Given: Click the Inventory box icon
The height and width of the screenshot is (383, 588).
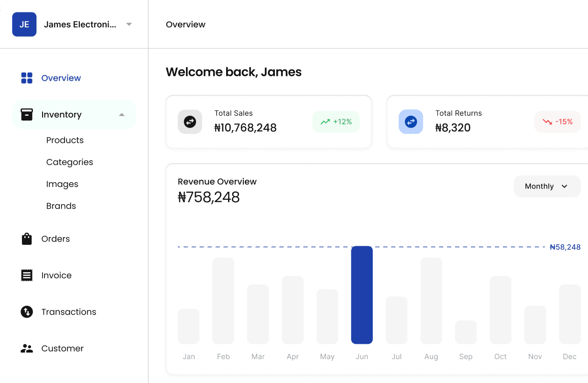Looking at the screenshot, I should tap(27, 115).
